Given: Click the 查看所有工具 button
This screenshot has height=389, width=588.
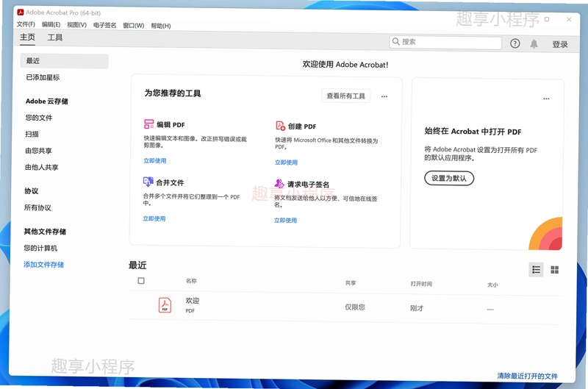Looking at the screenshot, I should [x=345, y=96].
